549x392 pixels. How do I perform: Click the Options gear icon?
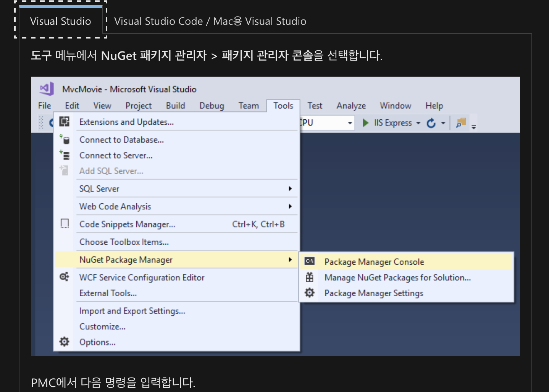(65, 342)
